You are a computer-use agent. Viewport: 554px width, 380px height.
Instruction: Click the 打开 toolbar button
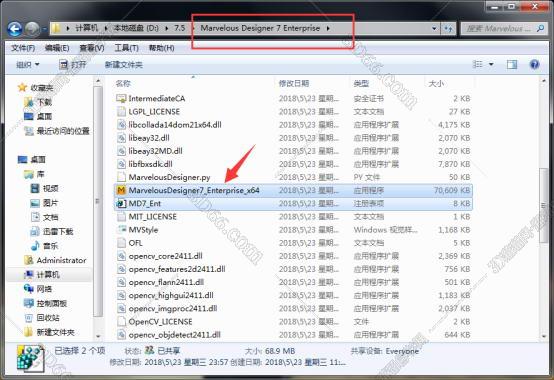[x=73, y=65]
